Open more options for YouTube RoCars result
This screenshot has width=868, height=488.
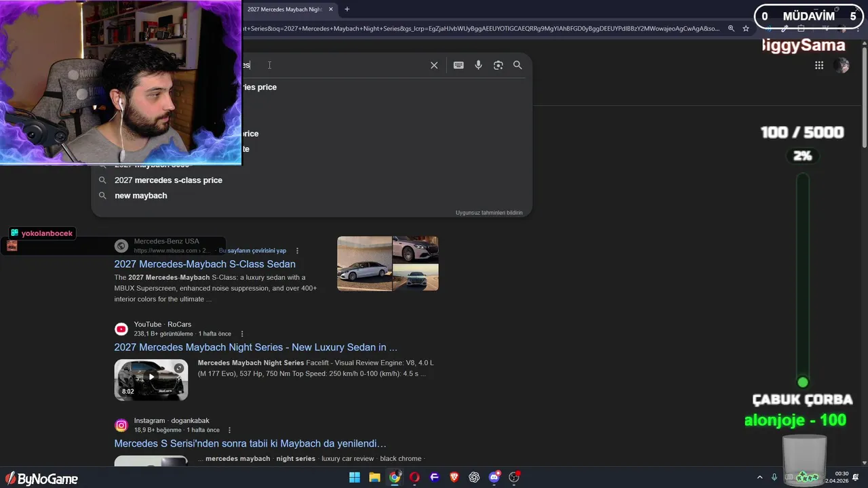point(242,334)
